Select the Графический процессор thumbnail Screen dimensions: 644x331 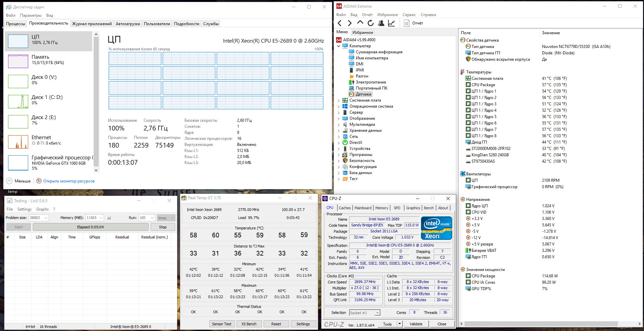[18, 163]
